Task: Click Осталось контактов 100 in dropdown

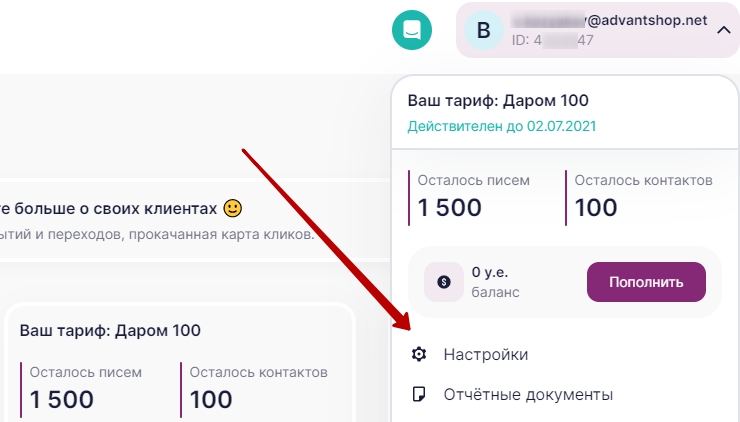Action: click(640, 196)
